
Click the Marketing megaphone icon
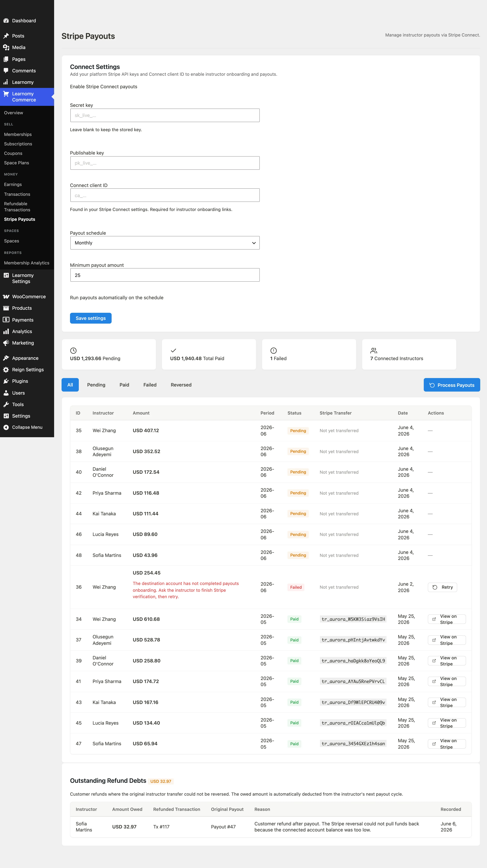point(6,343)
